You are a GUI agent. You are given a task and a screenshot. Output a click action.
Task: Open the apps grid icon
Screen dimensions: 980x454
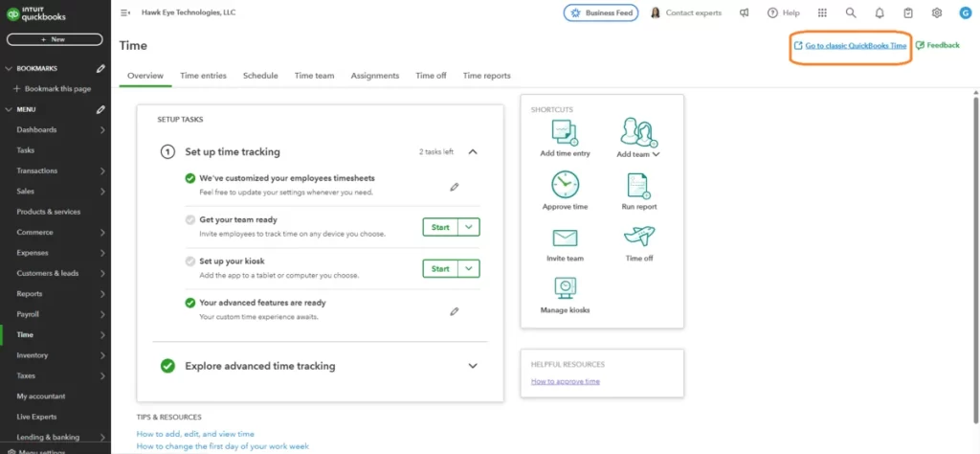pyautogui.click(x=822, y=12)
